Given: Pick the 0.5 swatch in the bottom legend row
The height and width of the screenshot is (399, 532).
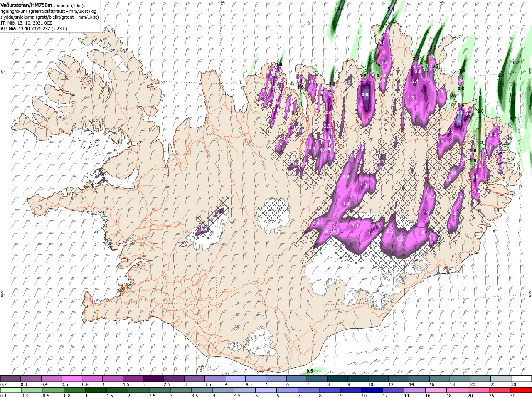Looking at the screenshot, I should [53, 390].
